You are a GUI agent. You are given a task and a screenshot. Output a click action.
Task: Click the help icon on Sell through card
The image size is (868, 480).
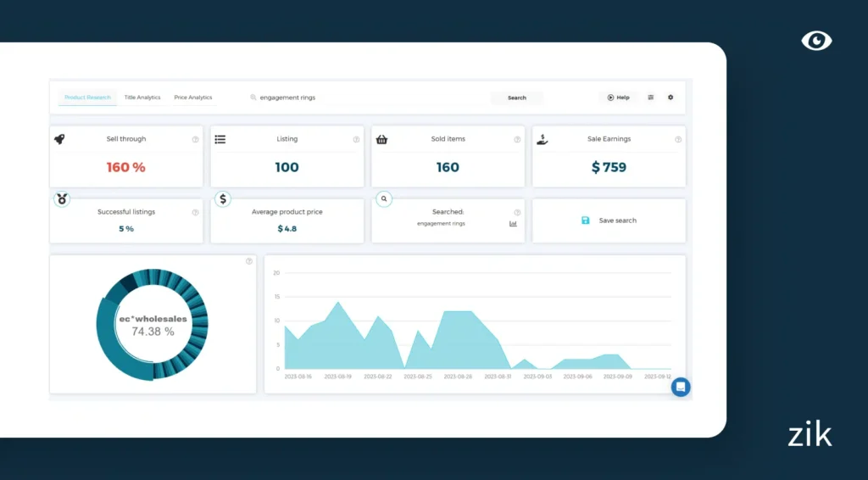[195, 139]
